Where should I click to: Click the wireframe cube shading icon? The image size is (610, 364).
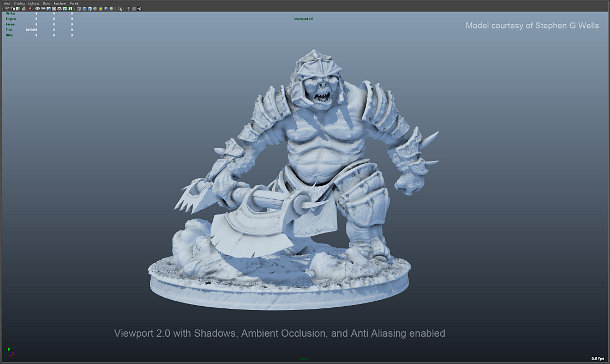[79, 9]
